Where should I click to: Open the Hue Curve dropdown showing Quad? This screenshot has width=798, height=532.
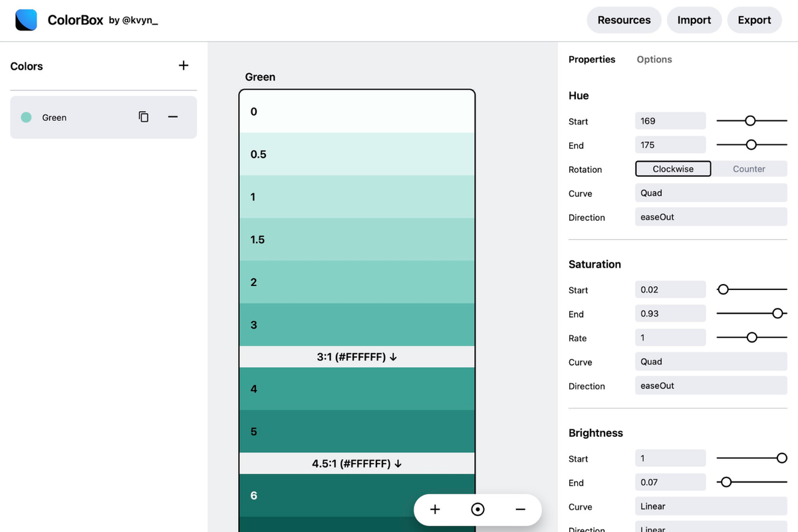(711, 193)
